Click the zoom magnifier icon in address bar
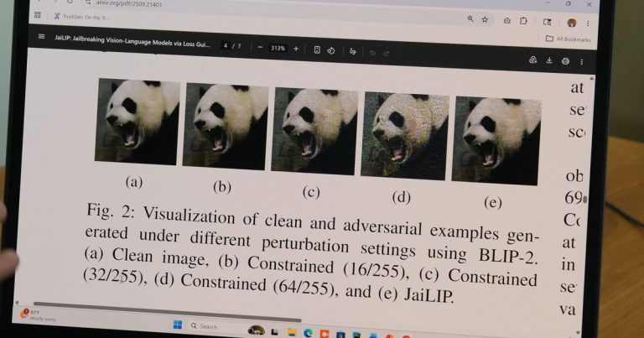 click(x=470, y=19)
